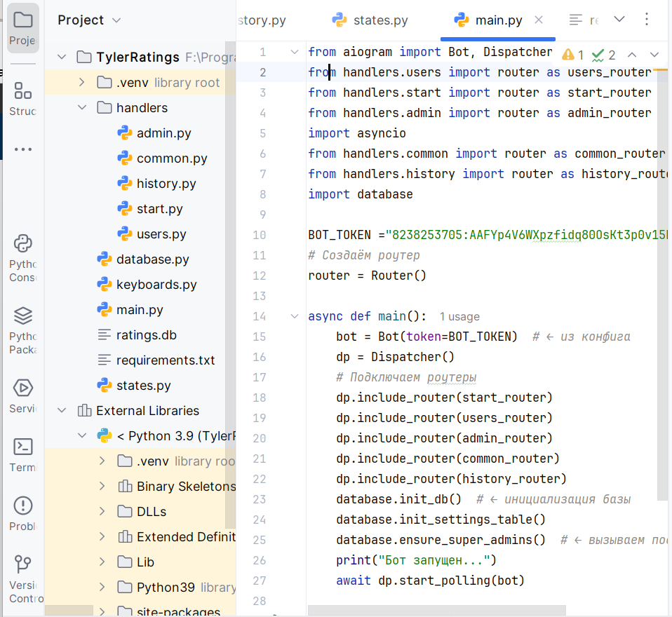Fold the import block at line 1
The image size is (672, 617).
click(x=295, y=53)
